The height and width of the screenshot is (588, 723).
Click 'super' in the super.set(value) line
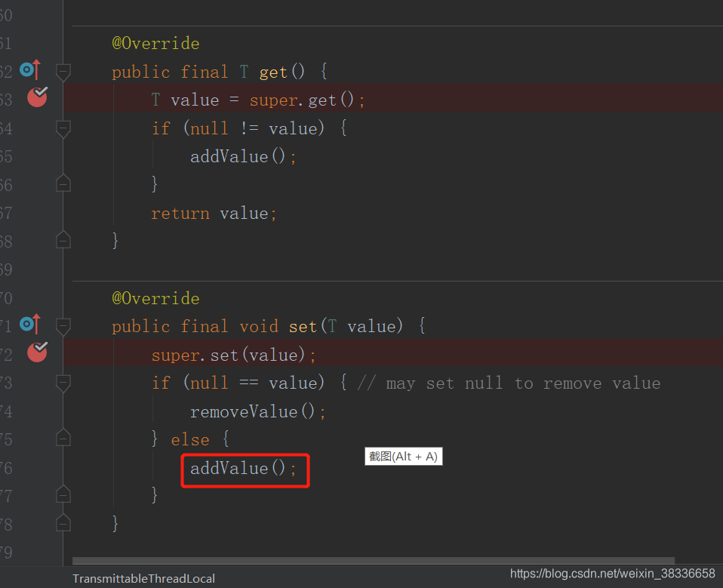[176, 355]
